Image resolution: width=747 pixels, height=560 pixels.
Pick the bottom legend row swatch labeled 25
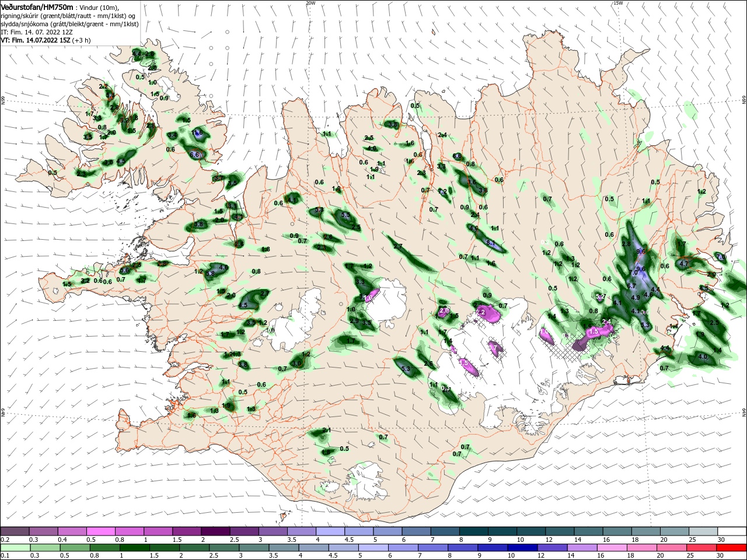701,548
